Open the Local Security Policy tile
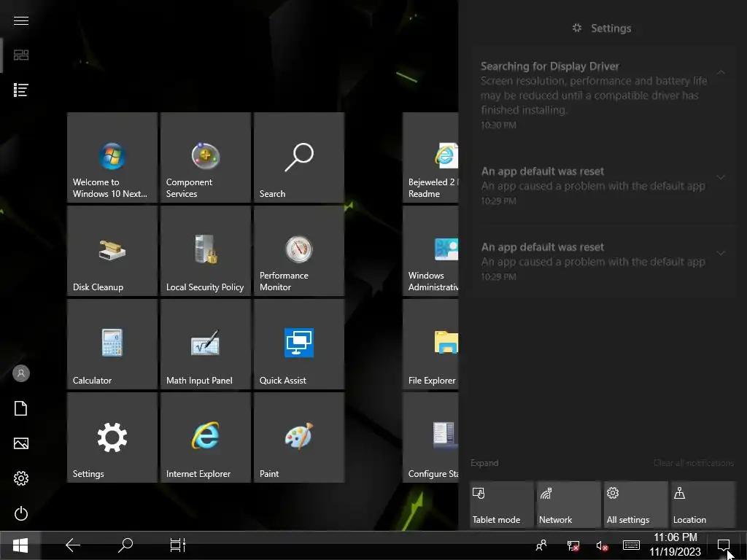The width and height of the screenshot is (747, 560). click(205, 251)
